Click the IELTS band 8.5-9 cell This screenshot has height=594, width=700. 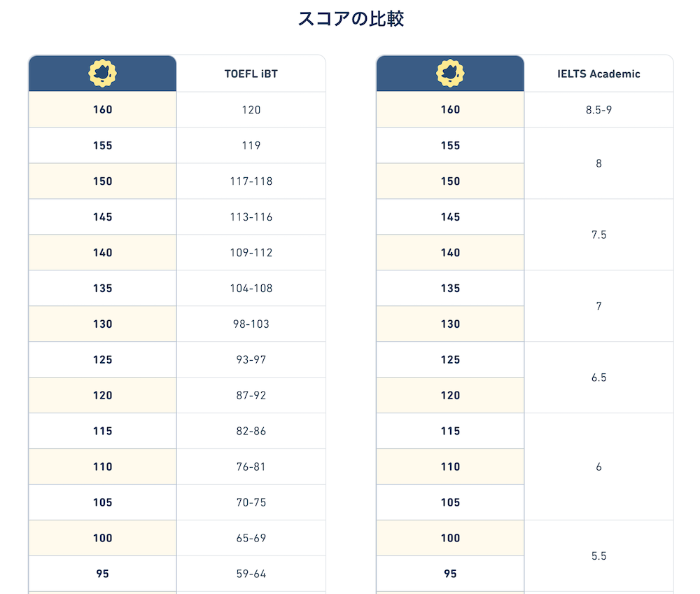[x=598, y=109]
